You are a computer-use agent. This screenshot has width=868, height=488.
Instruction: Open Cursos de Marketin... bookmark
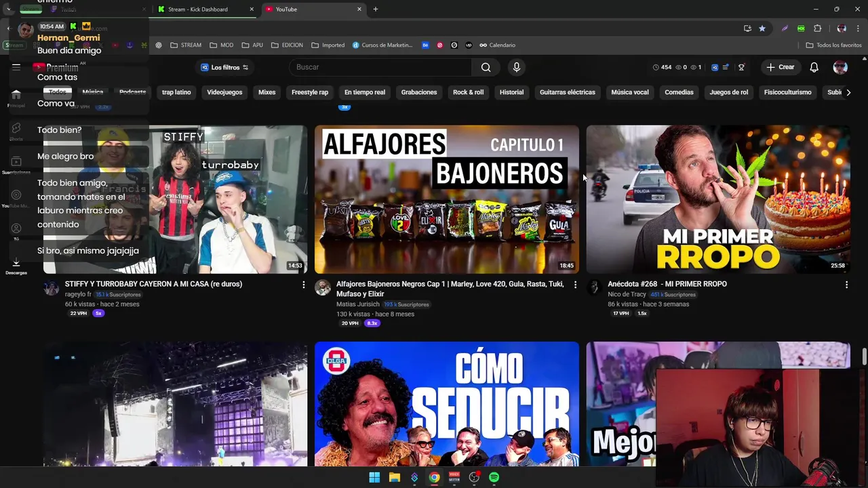click(383, 45)
